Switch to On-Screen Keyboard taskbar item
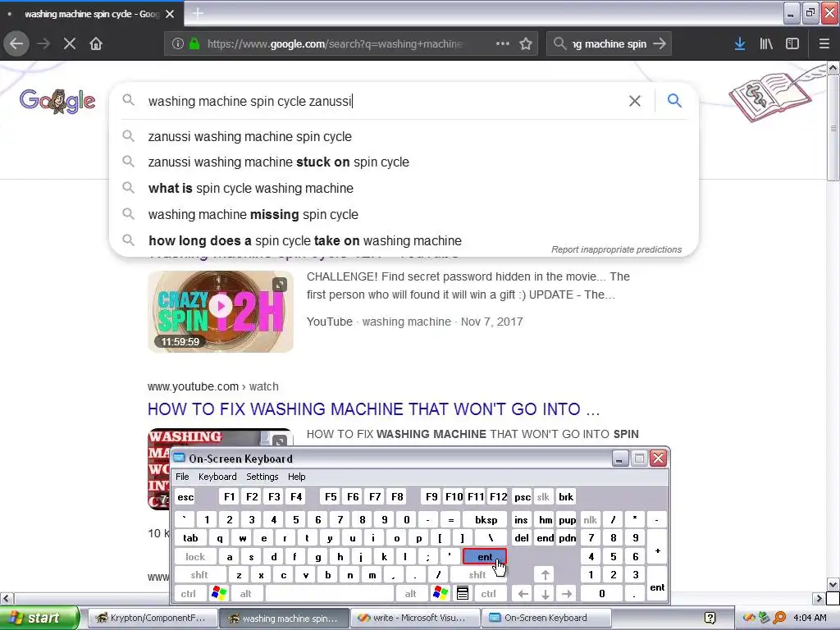The height and width of the screenshot is (630, 840). click(546, 618)
